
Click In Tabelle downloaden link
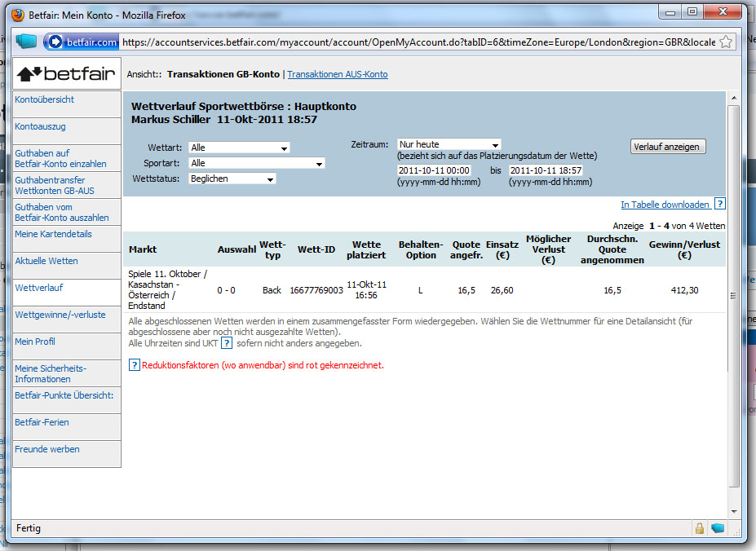[x=665, y=205]
